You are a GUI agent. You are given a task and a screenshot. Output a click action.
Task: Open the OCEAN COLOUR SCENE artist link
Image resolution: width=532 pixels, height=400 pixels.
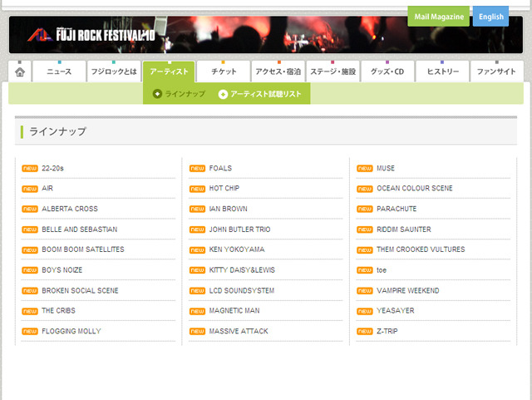coord(415,188)
